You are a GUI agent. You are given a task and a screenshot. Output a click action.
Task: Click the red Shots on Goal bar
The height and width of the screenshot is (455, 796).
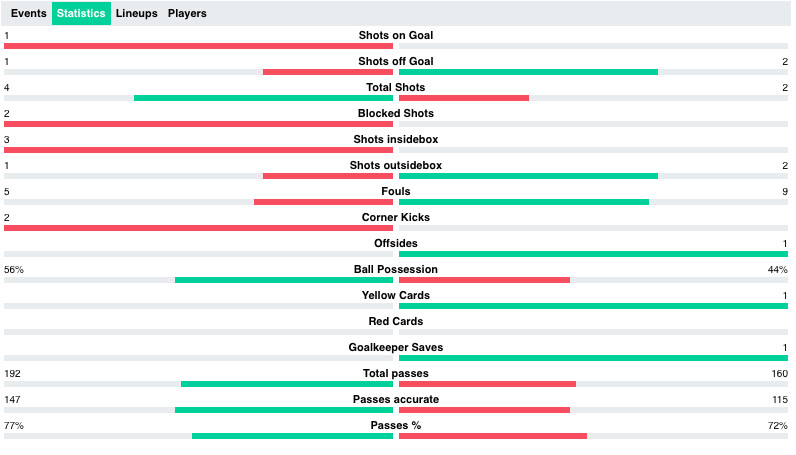(x=198, y=46)
